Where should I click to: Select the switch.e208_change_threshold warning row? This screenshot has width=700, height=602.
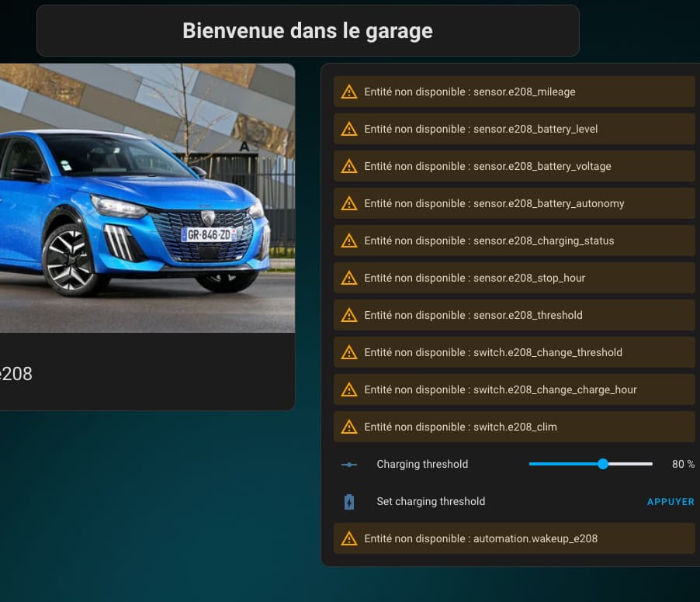pyautogui.click(x=514, y=353)
